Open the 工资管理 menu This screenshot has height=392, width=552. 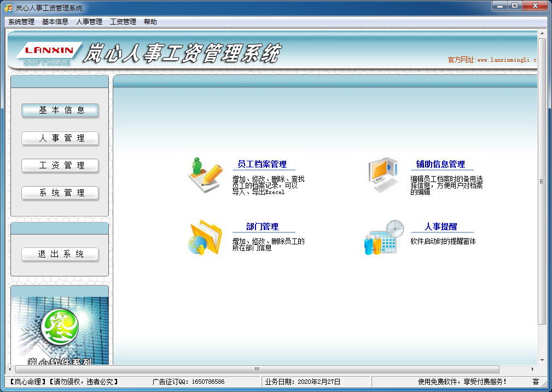[123, 21]
